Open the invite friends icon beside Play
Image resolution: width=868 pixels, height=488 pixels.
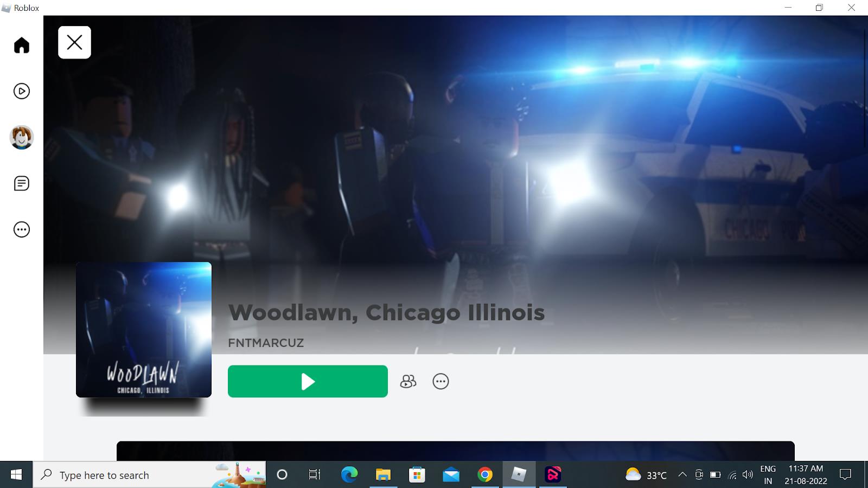click(408, 382)
